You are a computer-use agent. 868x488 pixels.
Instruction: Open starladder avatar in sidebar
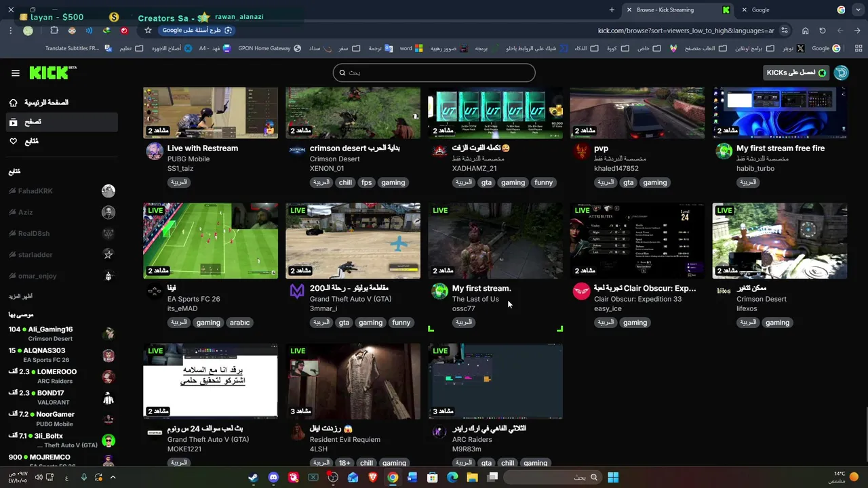coord(108,254)
